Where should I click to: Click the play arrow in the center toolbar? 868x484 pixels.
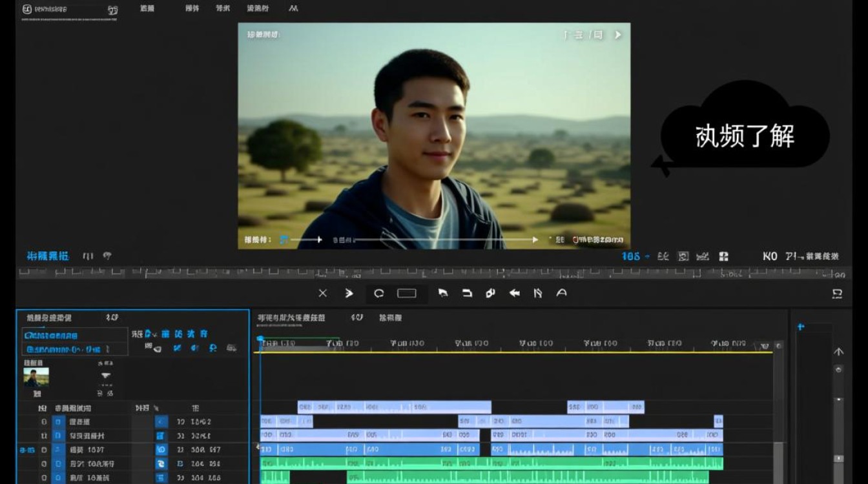[x=349, y=293]
